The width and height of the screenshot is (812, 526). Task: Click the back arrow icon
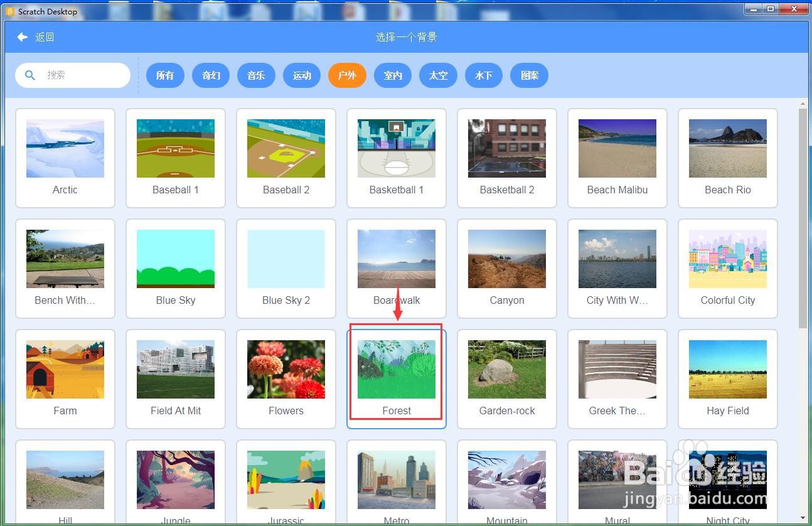point(23,37)
